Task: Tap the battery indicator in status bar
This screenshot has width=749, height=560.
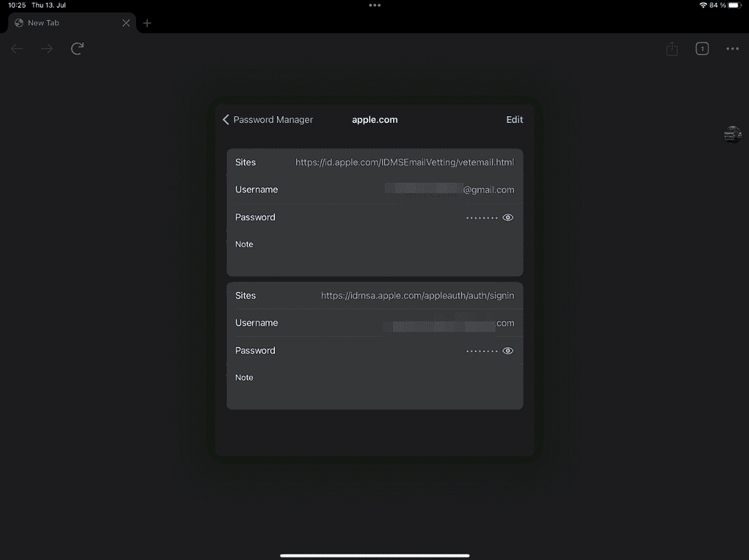Action: (735, 5)
